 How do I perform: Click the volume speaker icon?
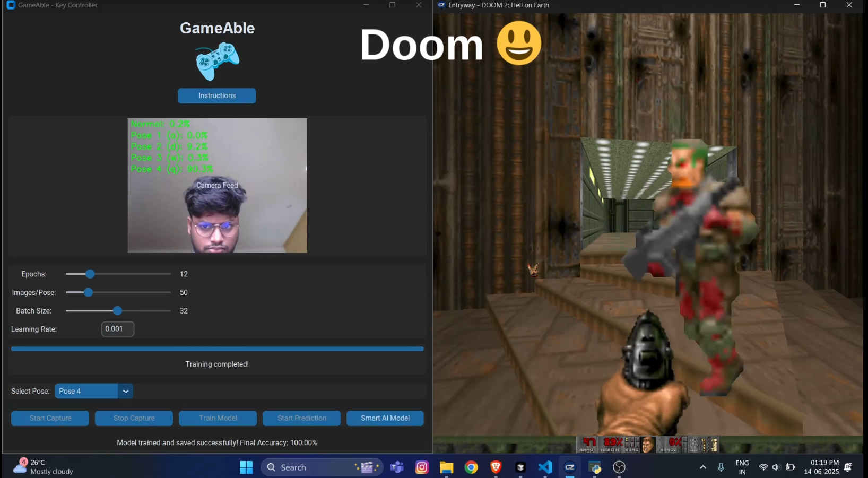pyautogui.click(x=776, y=467)
